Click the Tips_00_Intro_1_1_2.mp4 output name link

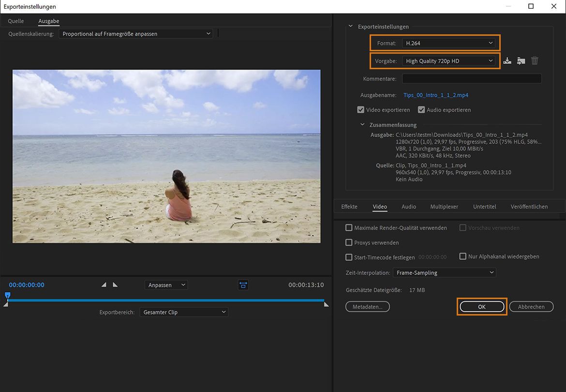coord(436,95)
